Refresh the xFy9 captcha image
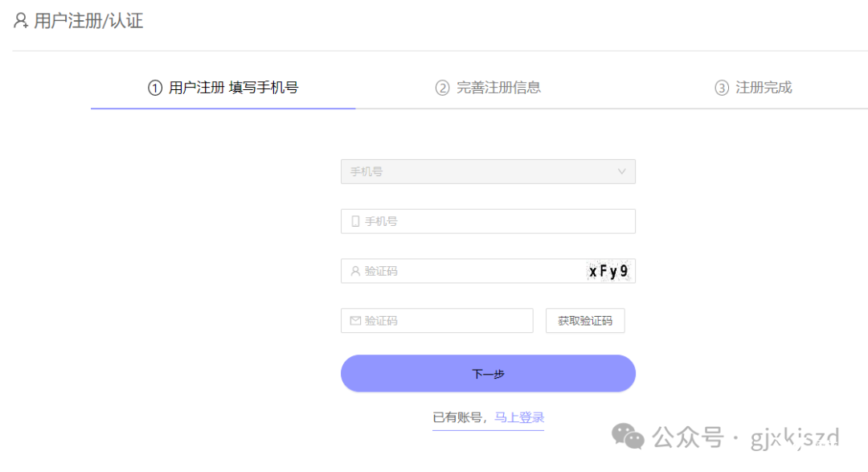Image resolution: width=868 pixels, height=472 pixels. point(609,271)
